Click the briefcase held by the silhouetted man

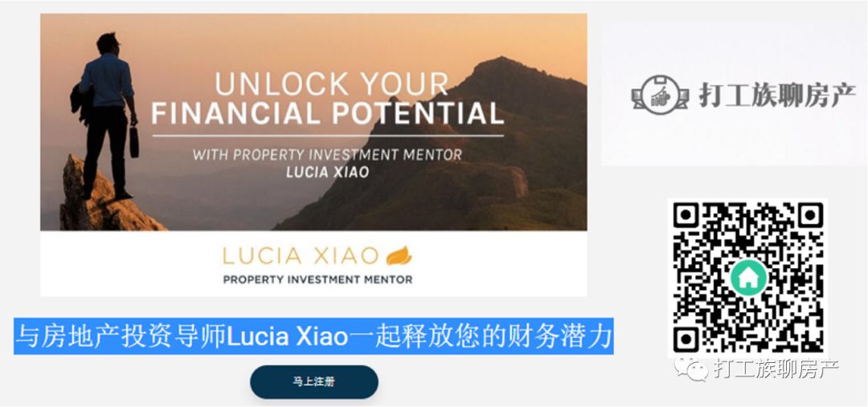(134, 141)
